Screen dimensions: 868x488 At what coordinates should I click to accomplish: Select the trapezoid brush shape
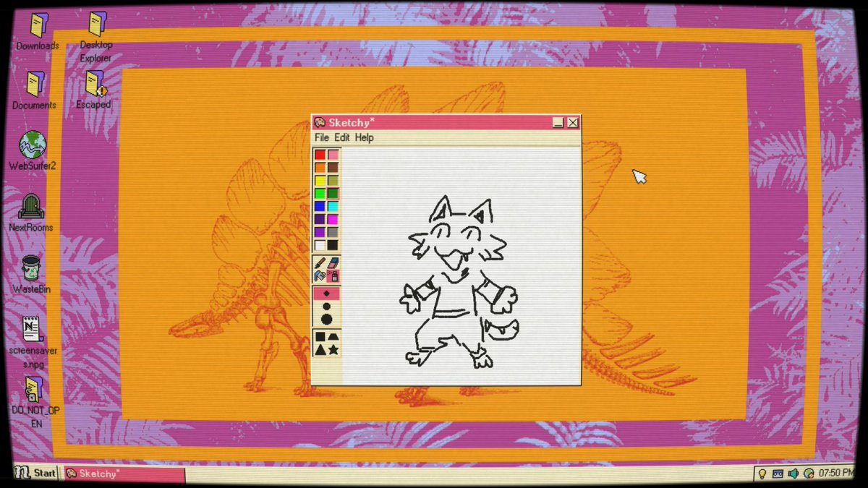tap(333, 336)
